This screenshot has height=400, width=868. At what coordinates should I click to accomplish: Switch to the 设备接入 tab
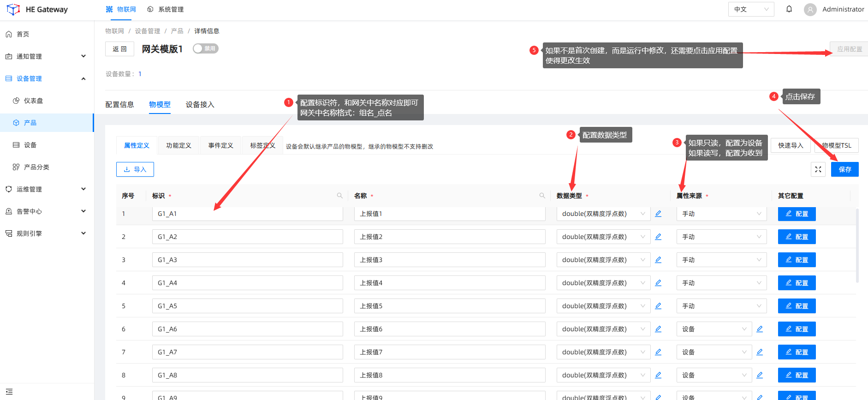(200, 105)
